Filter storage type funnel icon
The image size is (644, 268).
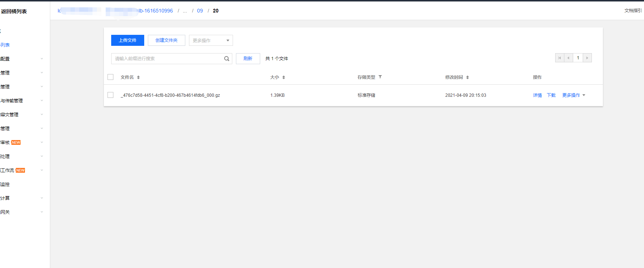click(x=380, y=77)
